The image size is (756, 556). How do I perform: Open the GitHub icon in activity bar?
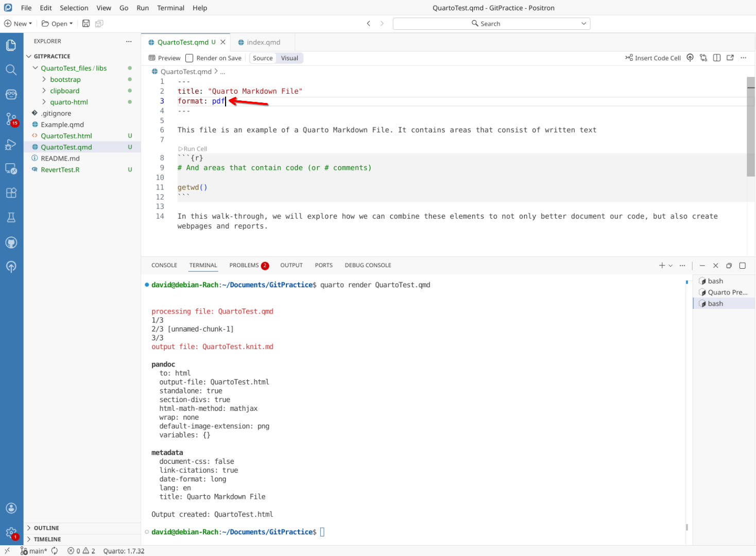(x=11, y=242)
